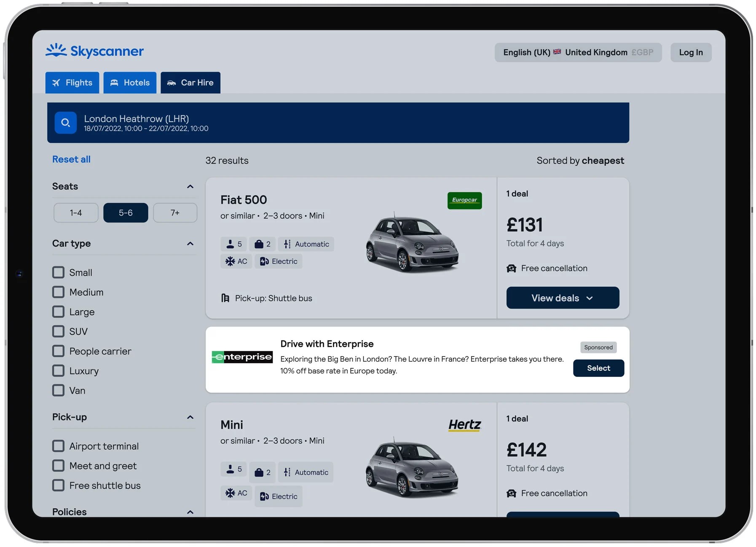
Task: Click Reset all filters link
Action: [71, 159]
